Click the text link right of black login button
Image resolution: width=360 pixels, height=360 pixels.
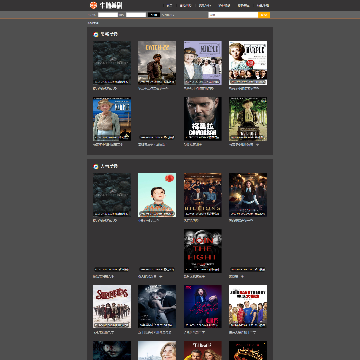pyautogui.click(x=168, y=15)
